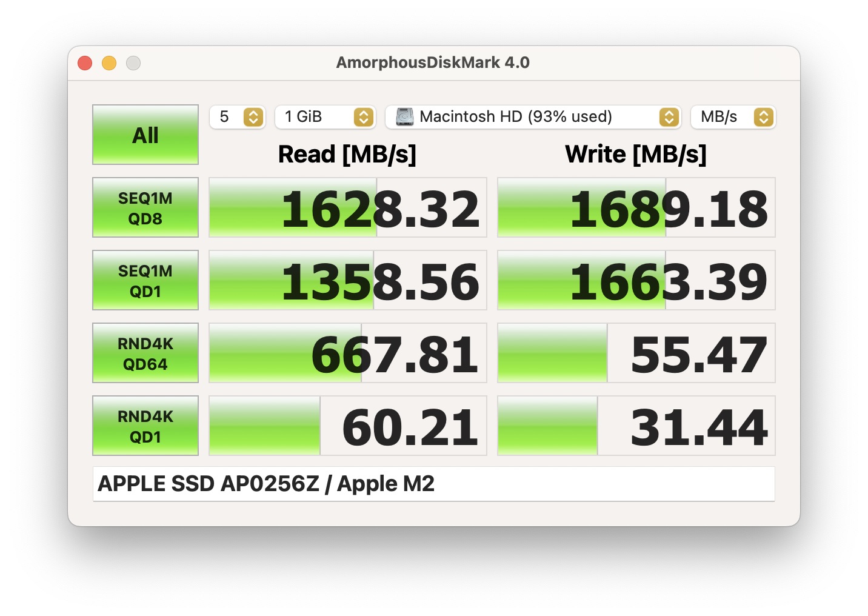Click the SEQ1M QD8 read result 1628.32
This screenshot has width=868, height=616.
point(348,207)
